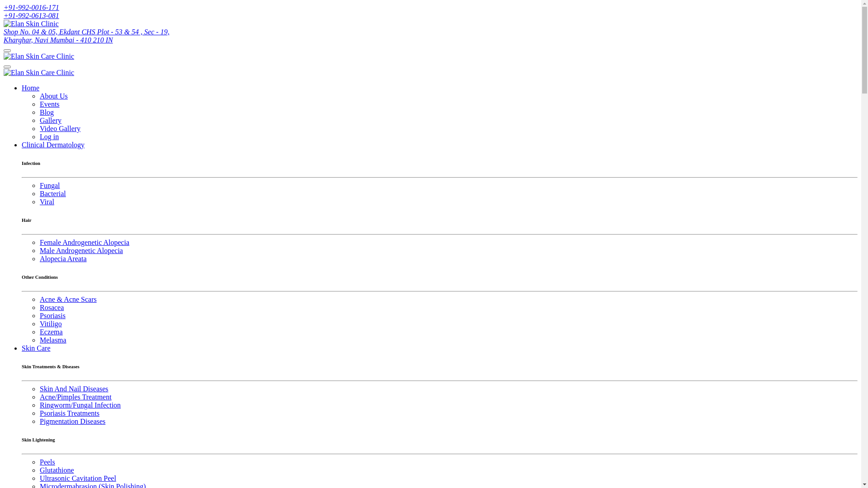The height and width of the screenshot is (488, 868).
Task: Select the Log in link
Action: [49, 137]
